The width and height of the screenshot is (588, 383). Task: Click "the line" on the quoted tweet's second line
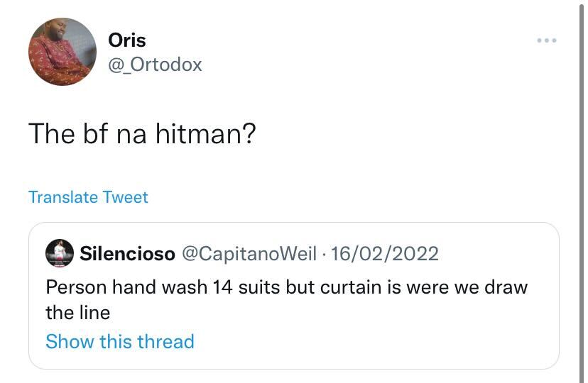[x=78, y=312]
